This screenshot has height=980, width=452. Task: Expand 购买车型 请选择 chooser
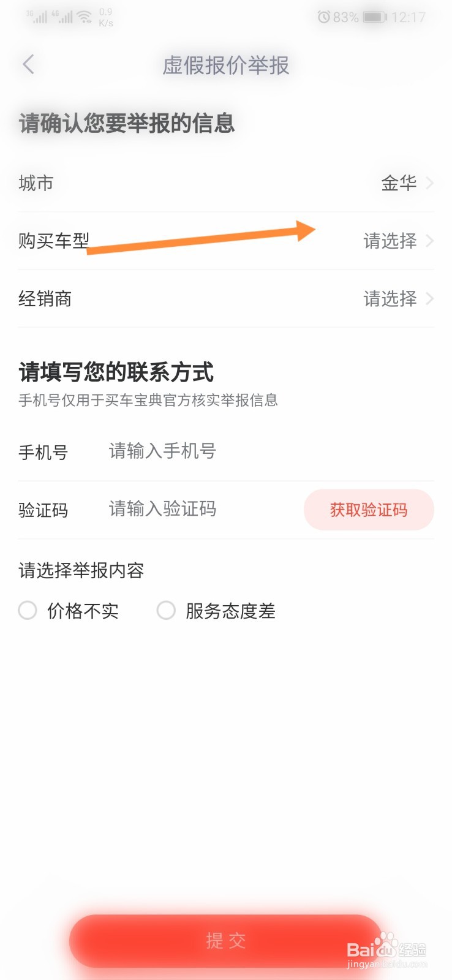(x=226, y=241)
